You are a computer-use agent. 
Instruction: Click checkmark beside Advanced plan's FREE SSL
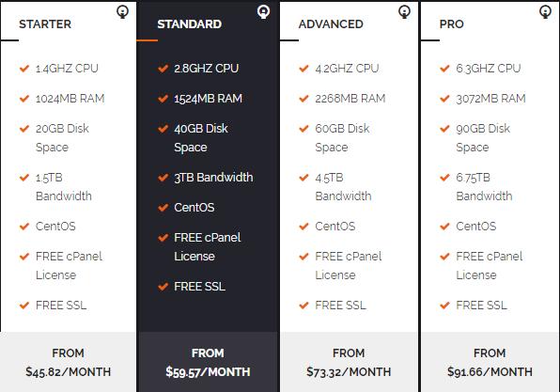303,306
